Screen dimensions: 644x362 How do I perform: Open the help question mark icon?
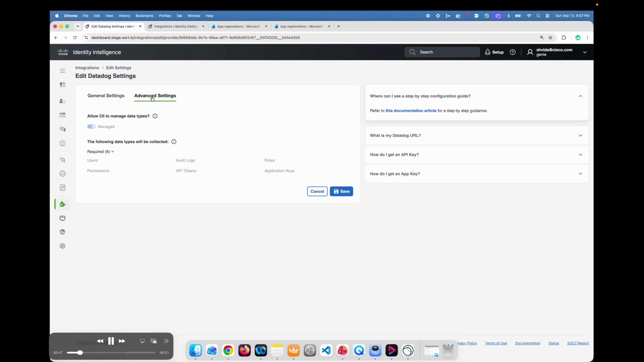pos(513,52)
